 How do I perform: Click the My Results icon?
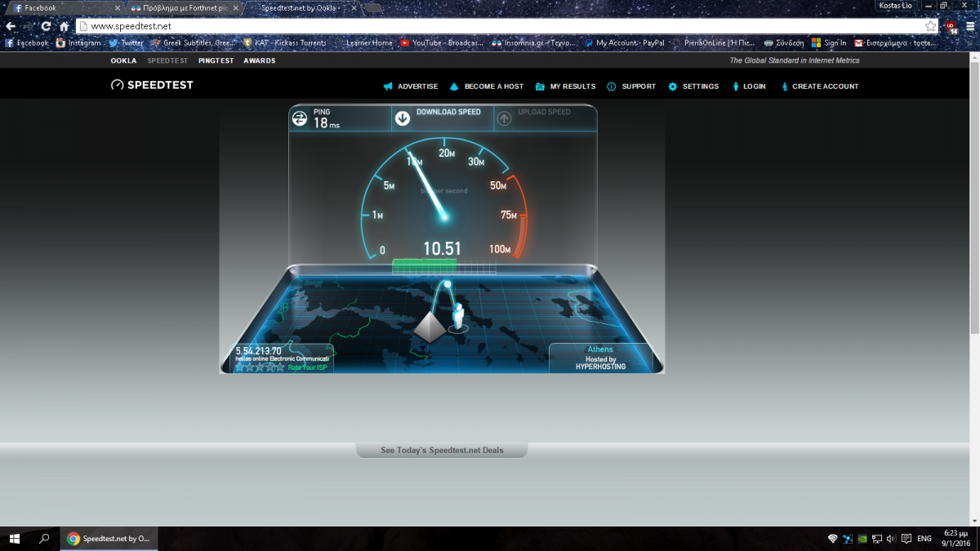pos(540,87)
